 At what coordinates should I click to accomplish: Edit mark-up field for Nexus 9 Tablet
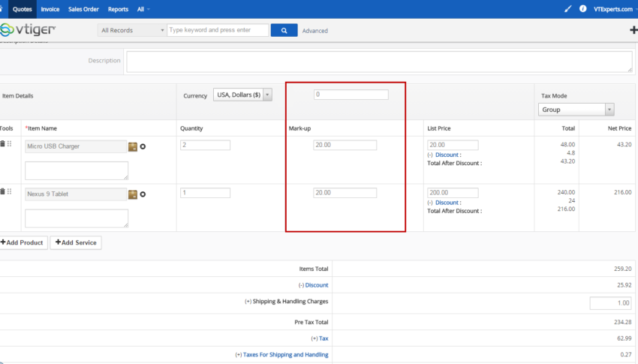point(345,192)
